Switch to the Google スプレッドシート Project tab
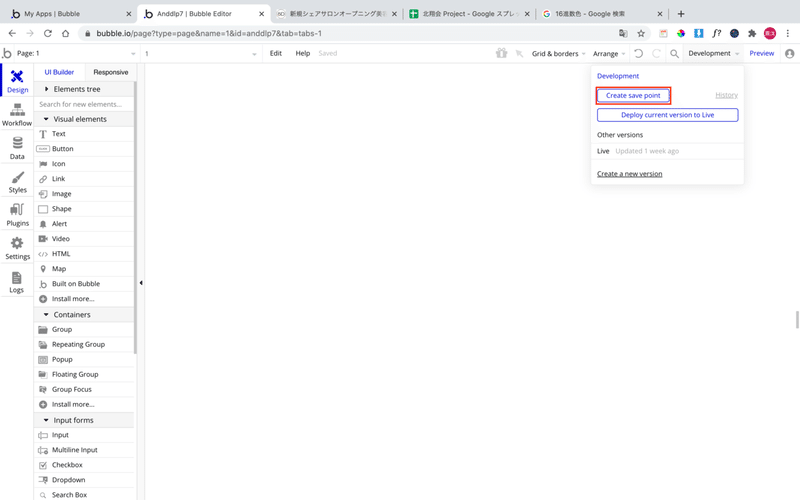Screen dimensions: 800x500 469,14
